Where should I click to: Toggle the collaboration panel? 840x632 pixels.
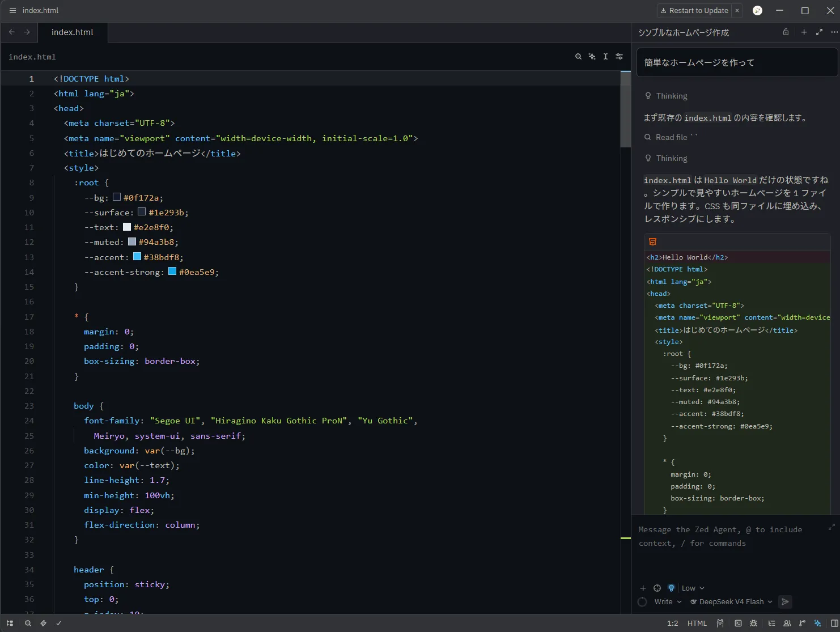tap(787, 623)
